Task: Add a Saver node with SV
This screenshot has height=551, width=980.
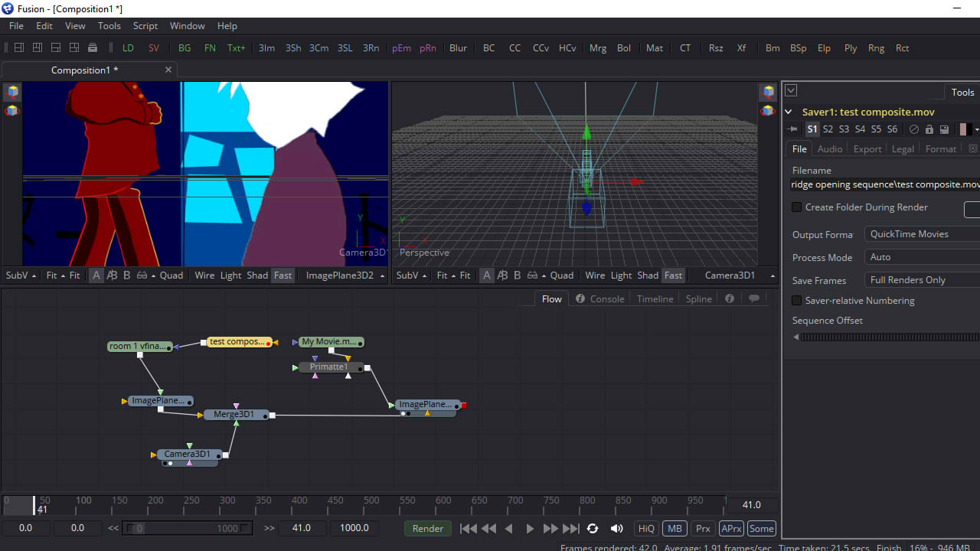Action: 154,47
